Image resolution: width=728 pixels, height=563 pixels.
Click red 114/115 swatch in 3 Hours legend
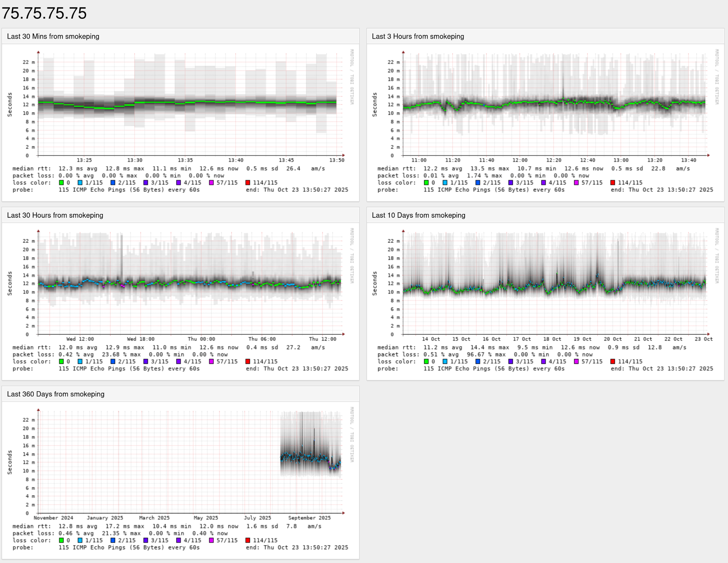[x=613, y=183]
